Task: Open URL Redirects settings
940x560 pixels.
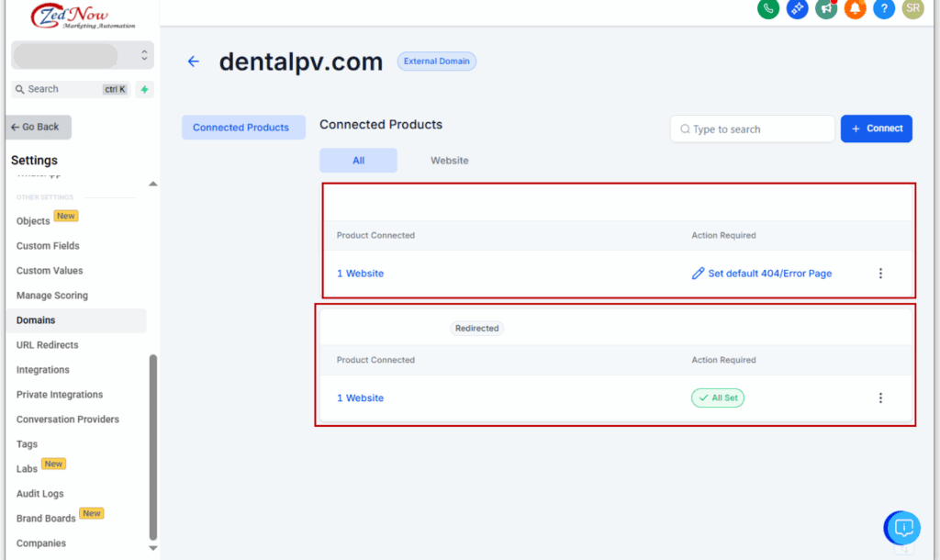Action: [48, 345]
